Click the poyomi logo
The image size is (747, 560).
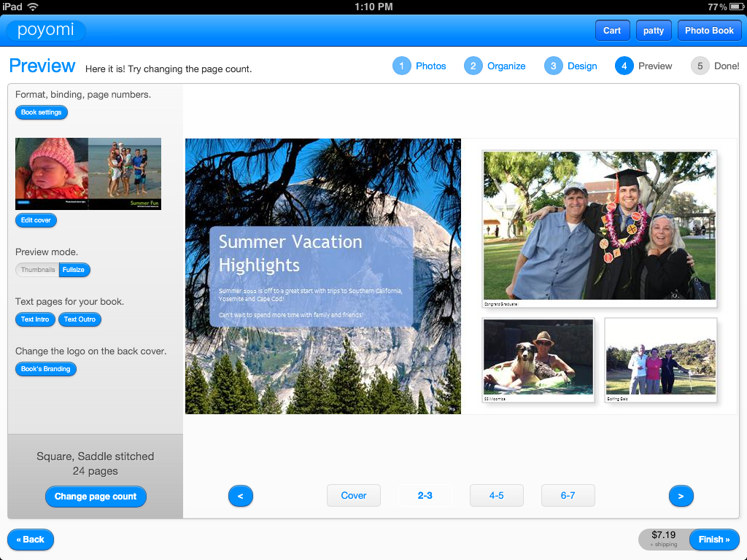pos(46,31)
